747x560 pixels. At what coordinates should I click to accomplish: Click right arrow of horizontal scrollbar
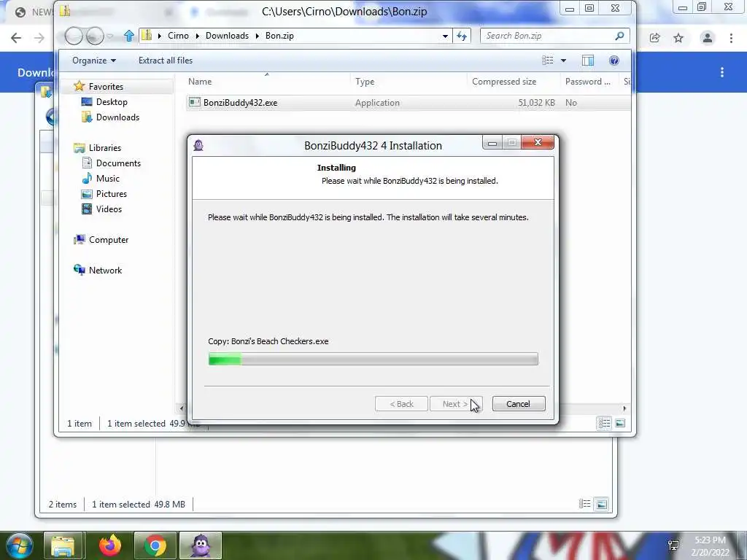[624, 408]
